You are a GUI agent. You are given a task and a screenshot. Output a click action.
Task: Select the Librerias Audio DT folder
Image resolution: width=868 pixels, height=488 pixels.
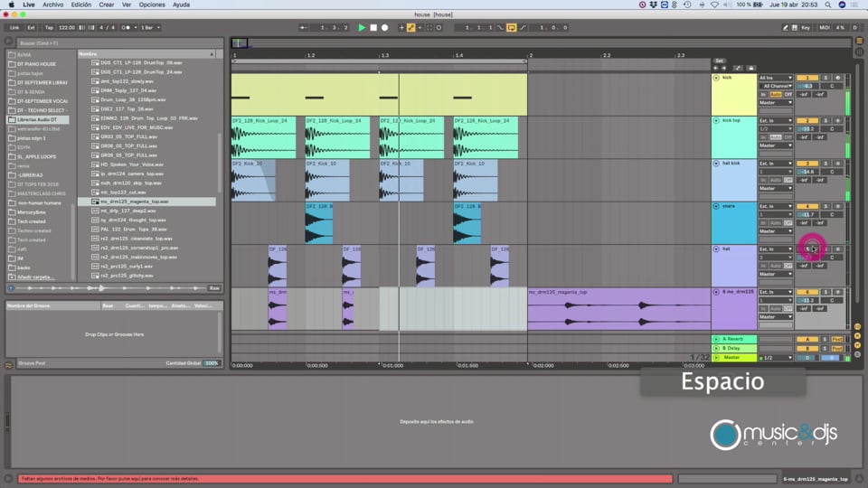pos(38,119)
